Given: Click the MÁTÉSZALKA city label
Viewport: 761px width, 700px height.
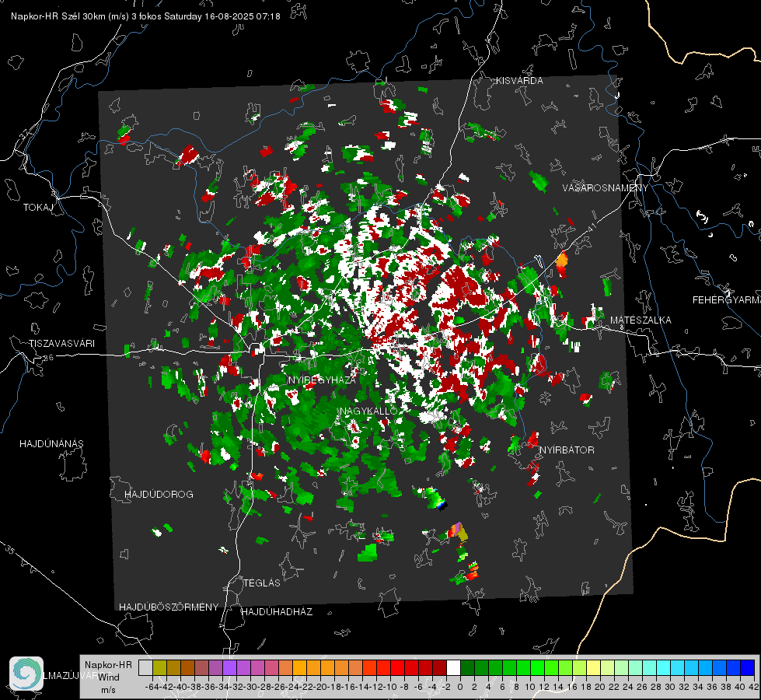Looking at the screenshot, I should pyautogui.click(x=641, y=320).
